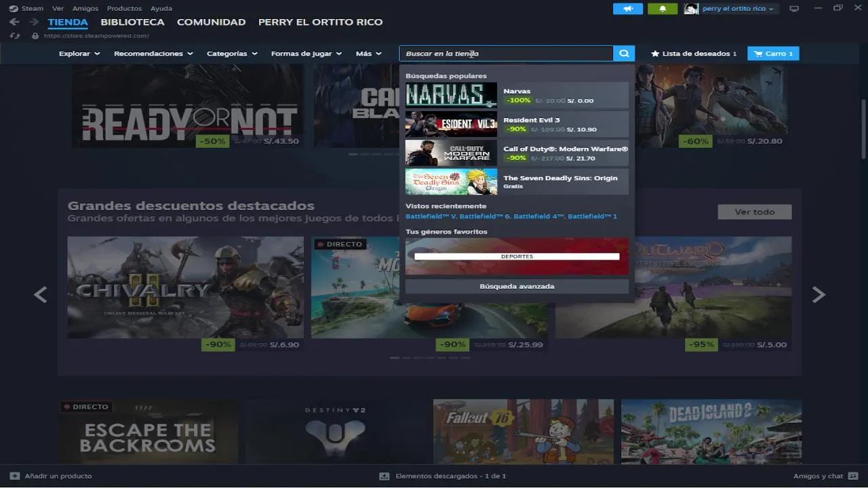Expand the Recomendaciones dropdown
This screenshot has height=488, width=868.
coord(153,54)
